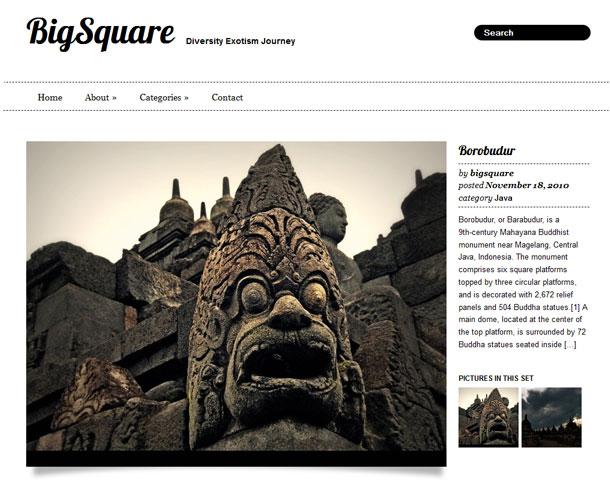The height and width of the screenshot is (501, 610).
Task: Expand the About dropdown menu
Action: [x=100, y=97]
